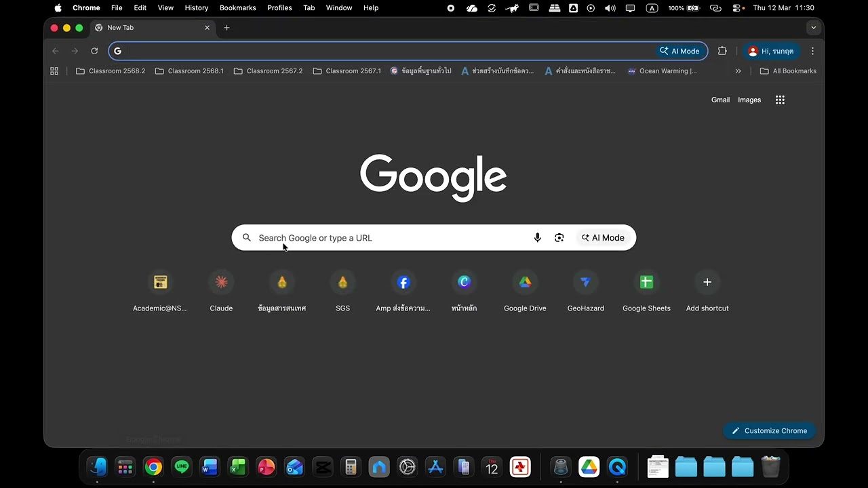Open the History menu
Image resolution: width=868 pixels, height=488 pixels.
tap(196, 8)
